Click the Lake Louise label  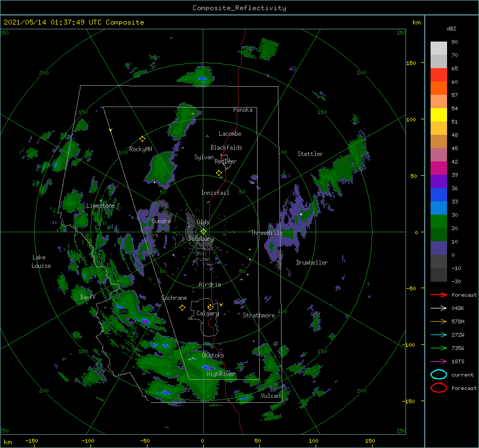(x=41, y=262)
